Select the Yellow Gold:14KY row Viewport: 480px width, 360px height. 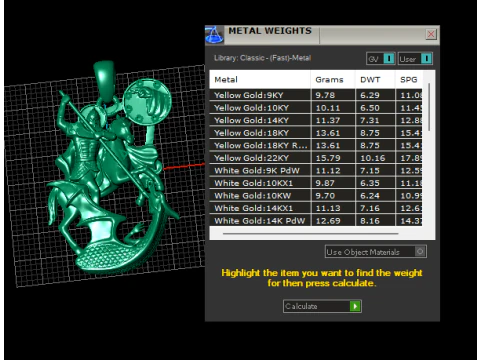click(316, 120)
